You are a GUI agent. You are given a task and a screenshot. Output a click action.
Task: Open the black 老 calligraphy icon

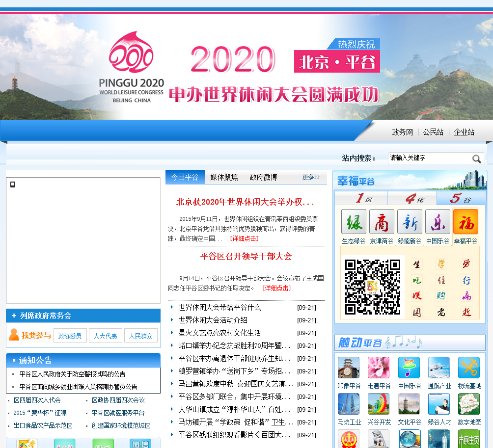(x=441, y=312)
